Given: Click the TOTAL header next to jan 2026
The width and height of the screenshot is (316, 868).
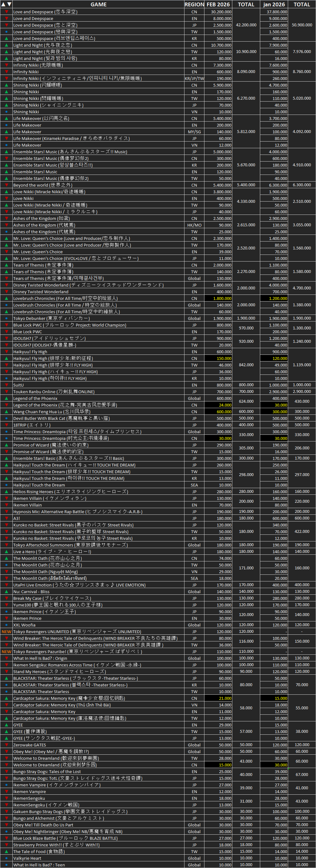Looking at the screenshot, I should click(302, 4).
